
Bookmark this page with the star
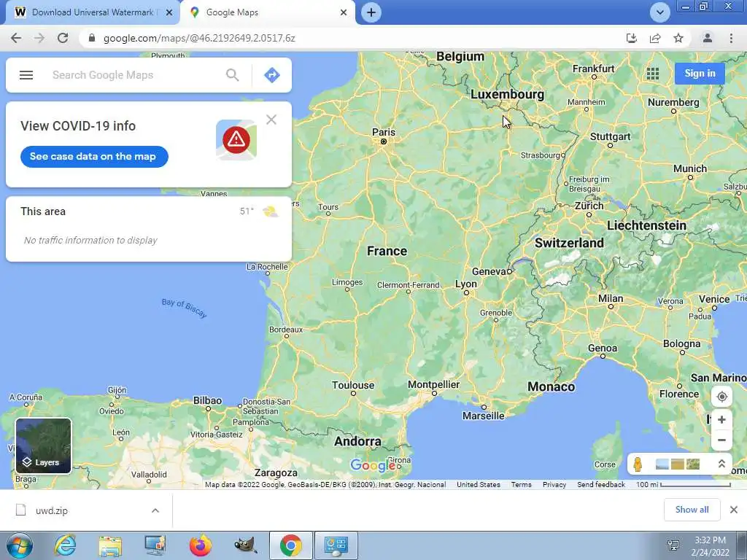678,38
